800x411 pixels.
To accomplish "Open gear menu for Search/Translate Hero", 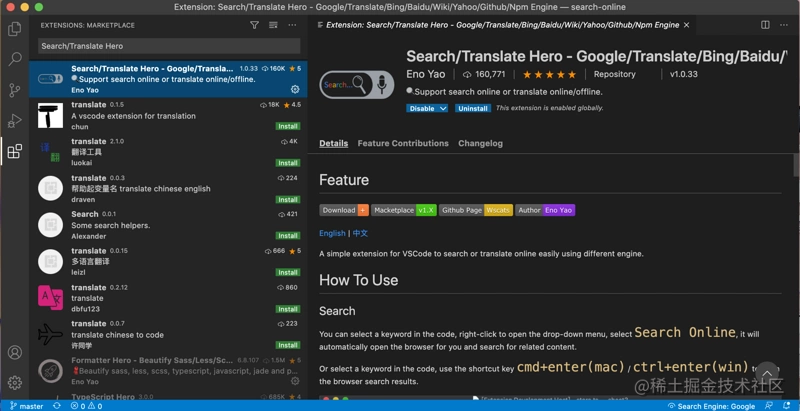I will coord(295,89).
